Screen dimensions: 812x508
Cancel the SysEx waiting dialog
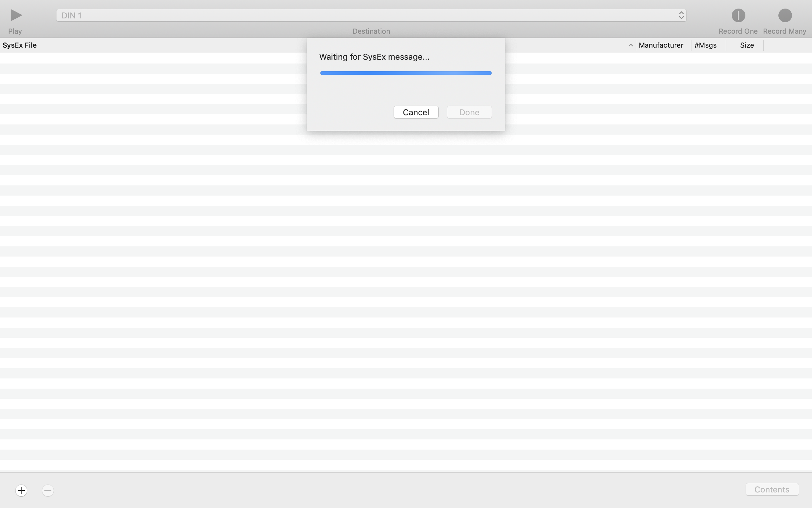tap(416, 112)
